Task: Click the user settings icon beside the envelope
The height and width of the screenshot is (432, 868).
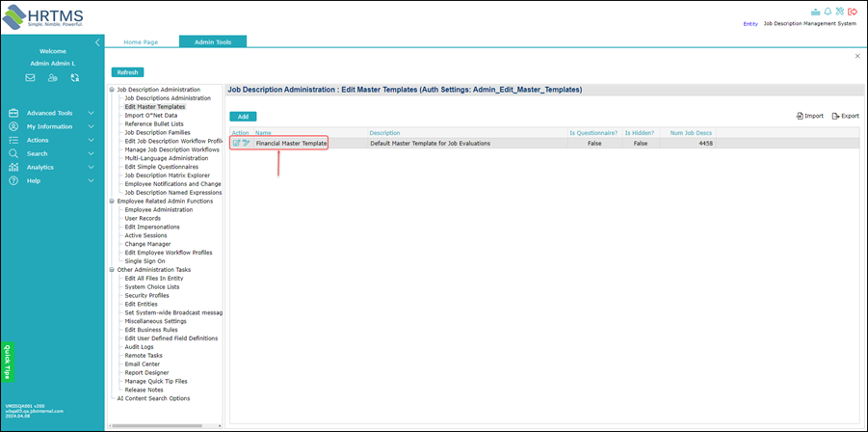Action: click(53, 78)
